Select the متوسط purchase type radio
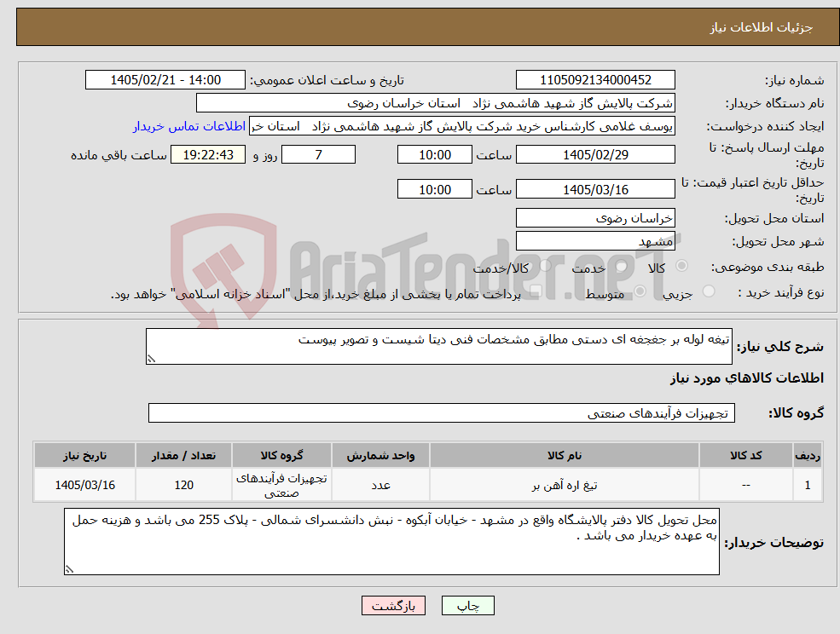Image resolution: width=840 pixels, height=634 pixels. click(640, 291)
